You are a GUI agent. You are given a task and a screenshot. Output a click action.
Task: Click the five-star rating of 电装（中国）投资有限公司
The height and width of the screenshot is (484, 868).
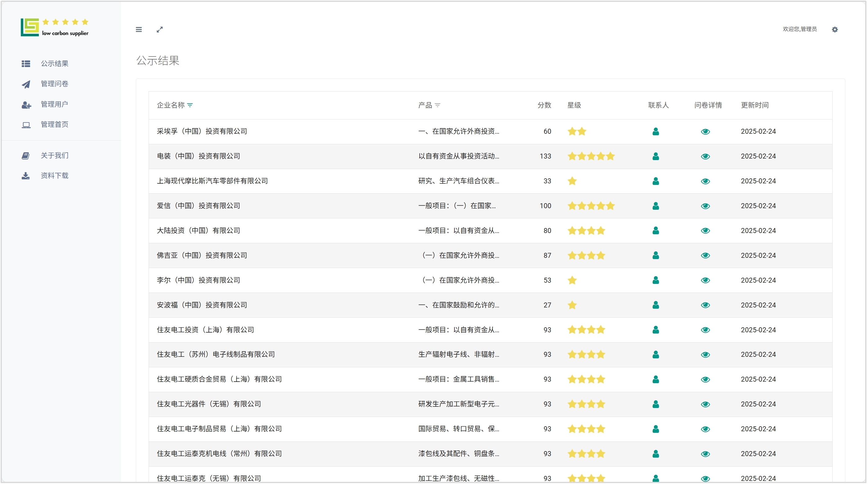click(x=591, y=156)
